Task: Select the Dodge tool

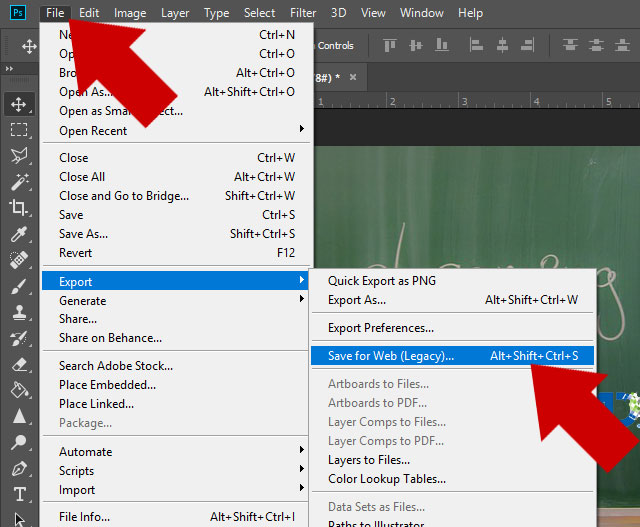Action: coord(19,442)
